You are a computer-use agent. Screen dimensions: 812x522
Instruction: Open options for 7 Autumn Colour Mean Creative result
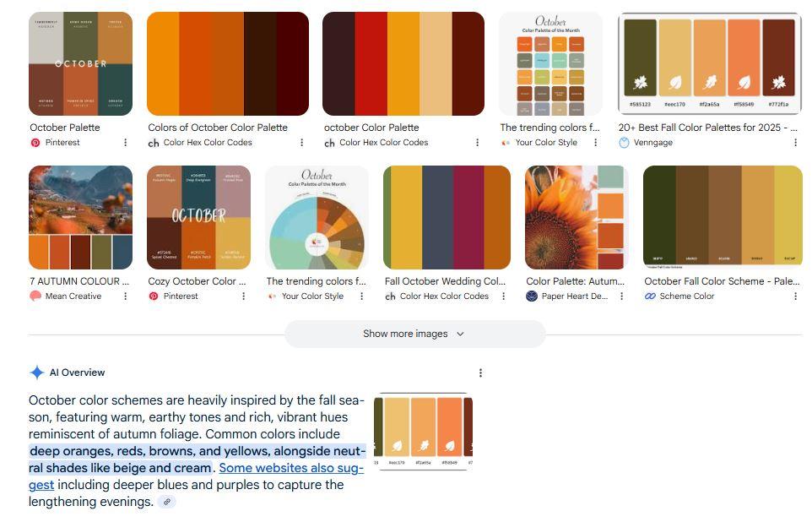pos(125,296)
